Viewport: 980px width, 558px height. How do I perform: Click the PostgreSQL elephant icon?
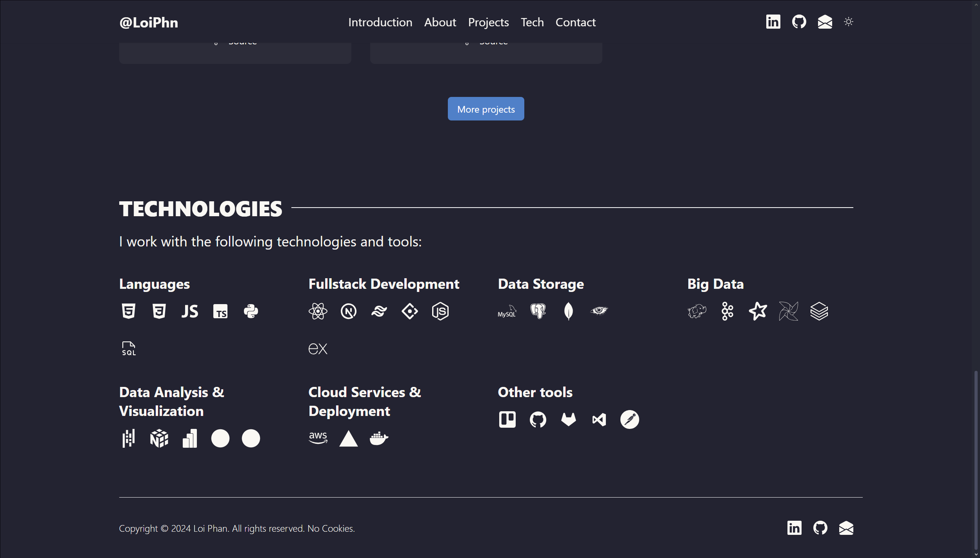pyautogui.click(x=538, y=311)
